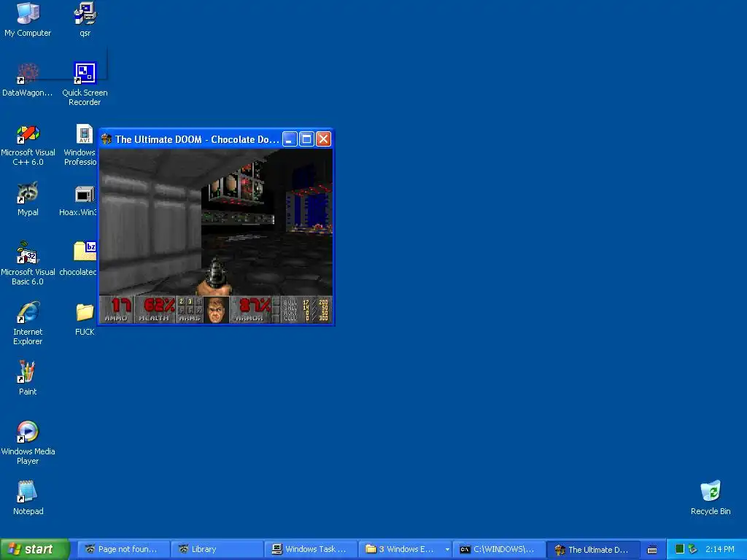The image size is (747, 560).
Task: Click the Doom window title bar text
Action: click(197, 139)
